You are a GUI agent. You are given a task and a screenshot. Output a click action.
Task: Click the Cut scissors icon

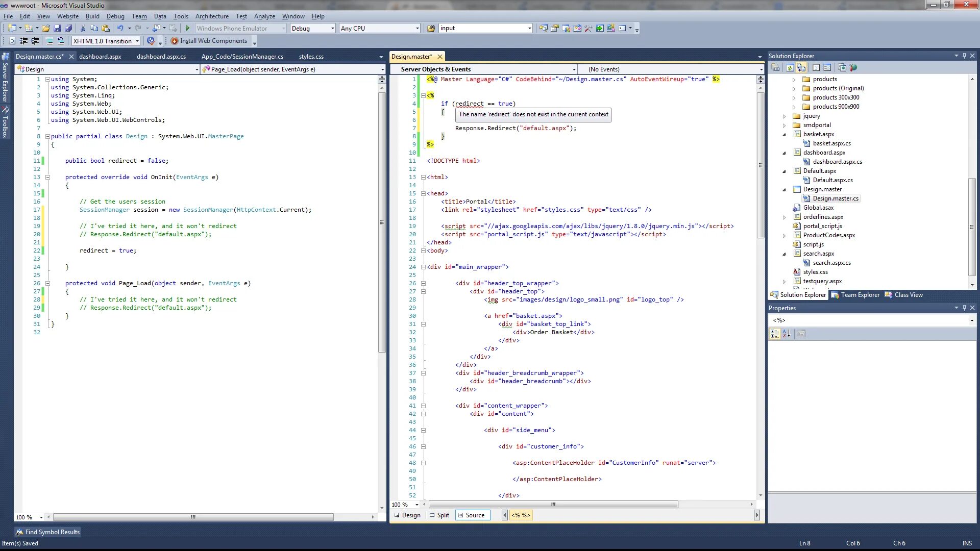(x=83, y=29)
